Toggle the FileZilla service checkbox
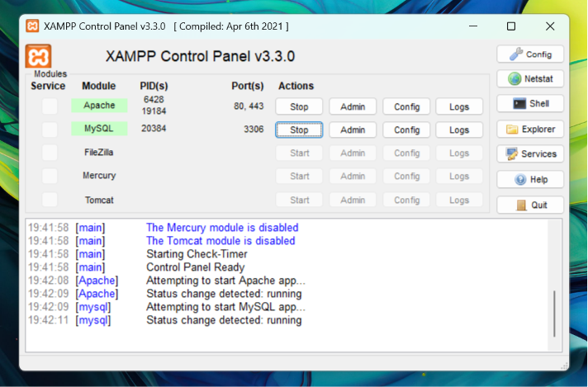The image size is (588, 387). pyautogui.click(x=50, y=153)
